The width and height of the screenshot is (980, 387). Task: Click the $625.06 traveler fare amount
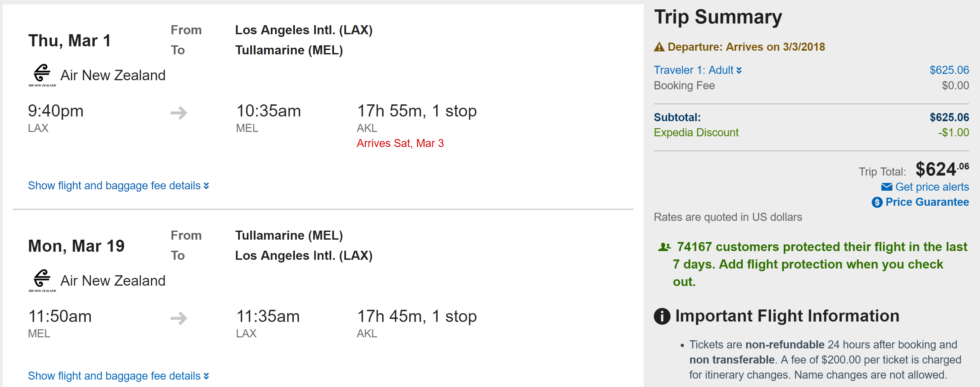(x=949, y=70)
